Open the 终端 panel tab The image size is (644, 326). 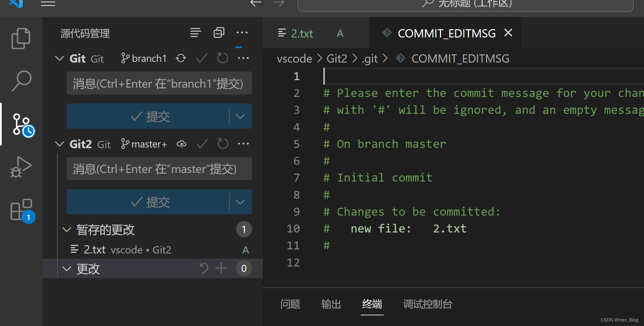point(372,304)
